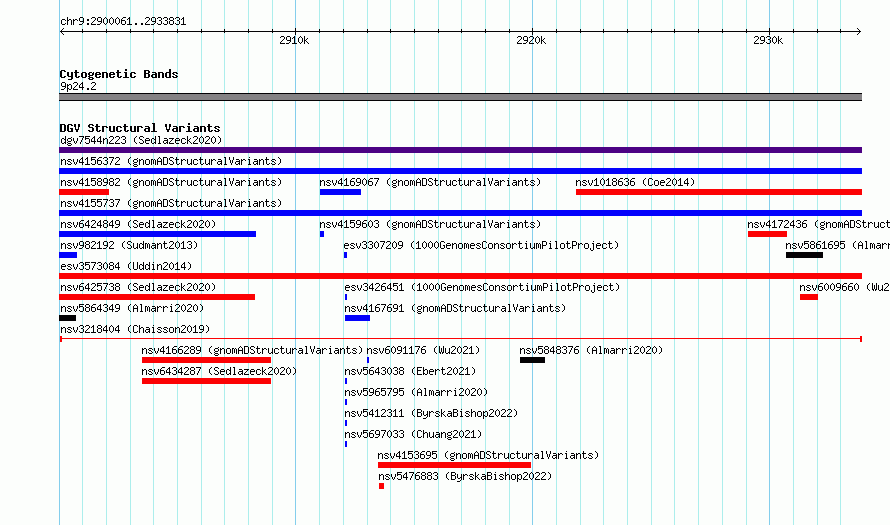Select the nsv4155737 blue variant bar
The width and height of the screenshot is (890, 525).
click(460, 213)
